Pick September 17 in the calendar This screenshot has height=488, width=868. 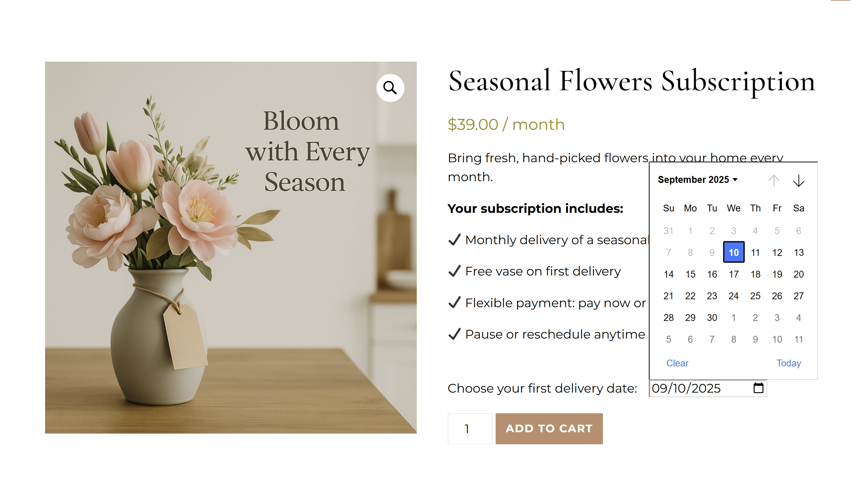(x=733, y=274)
